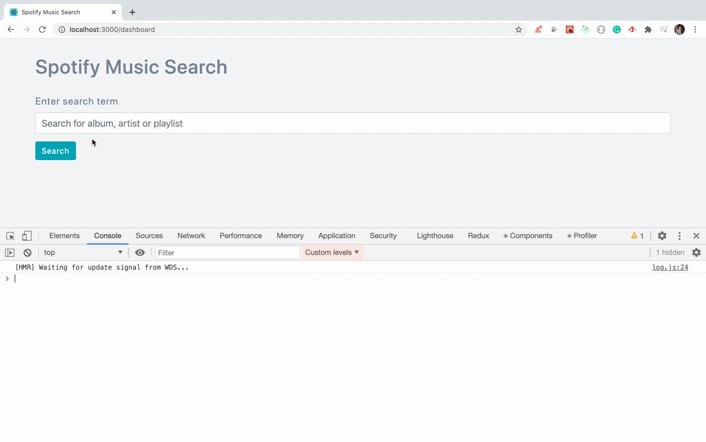This screenshot has height=442, width=706.
Task: Click the reading list icon in toolbar
Action: click(664, 30)
